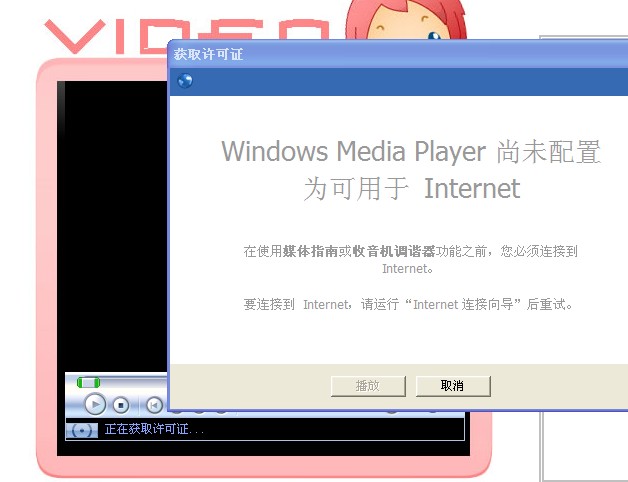Click the status icon beside 正在获取许可证

pyautogui.click(x=82, y=431)
